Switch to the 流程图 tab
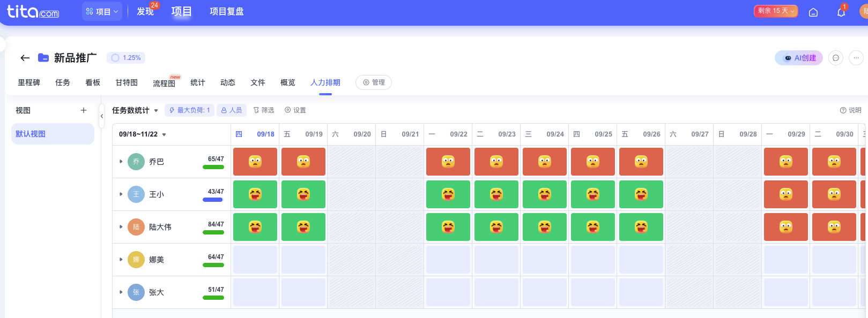This screenshot has width=868, height=318. coord(164,84)
